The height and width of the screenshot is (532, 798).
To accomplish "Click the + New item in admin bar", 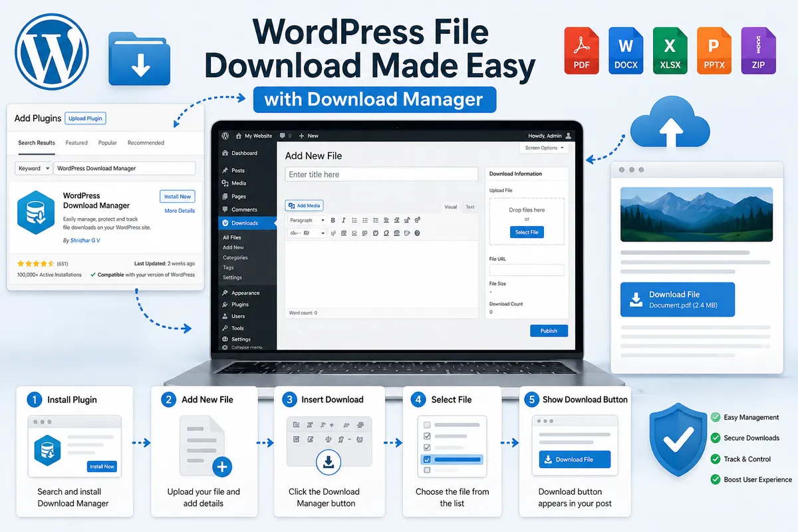I will click(x=309, y=136).
